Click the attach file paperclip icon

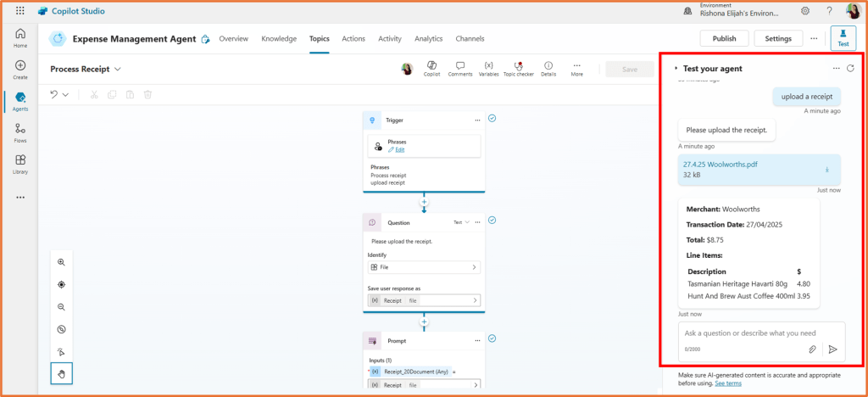(x=811, y=349)
